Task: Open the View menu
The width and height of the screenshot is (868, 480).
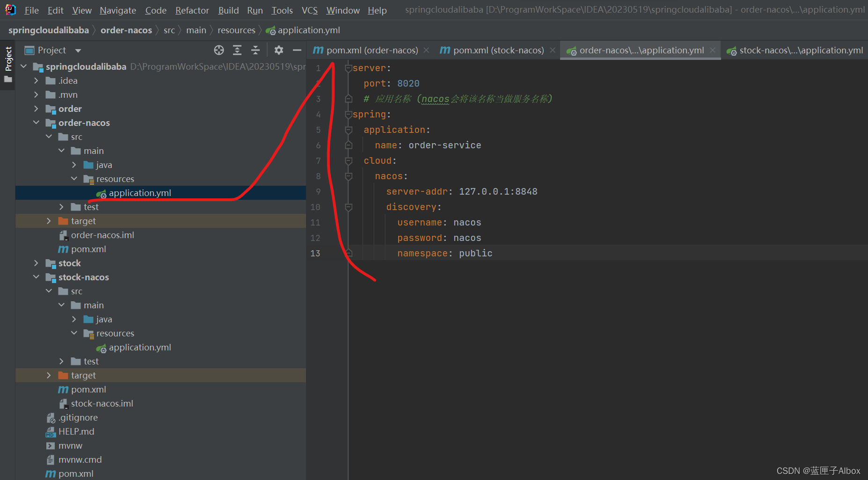Action: 82,10
